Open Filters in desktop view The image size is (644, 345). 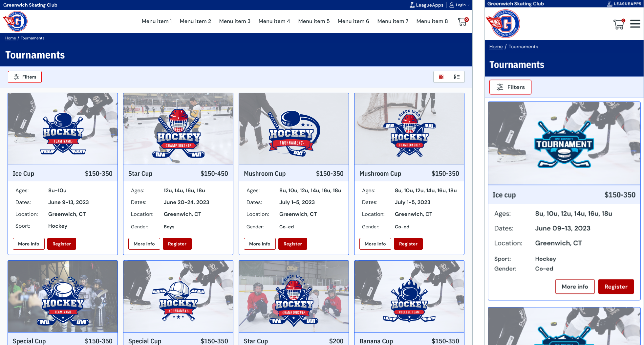pyautogui.click(x=25, y=77)
